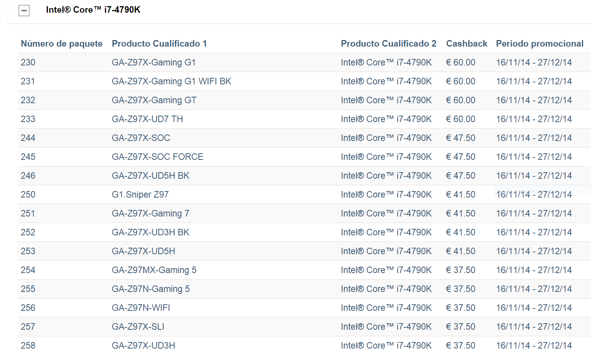Select package number 244
This screenshot has width=592, height=364.
point(28,138)
